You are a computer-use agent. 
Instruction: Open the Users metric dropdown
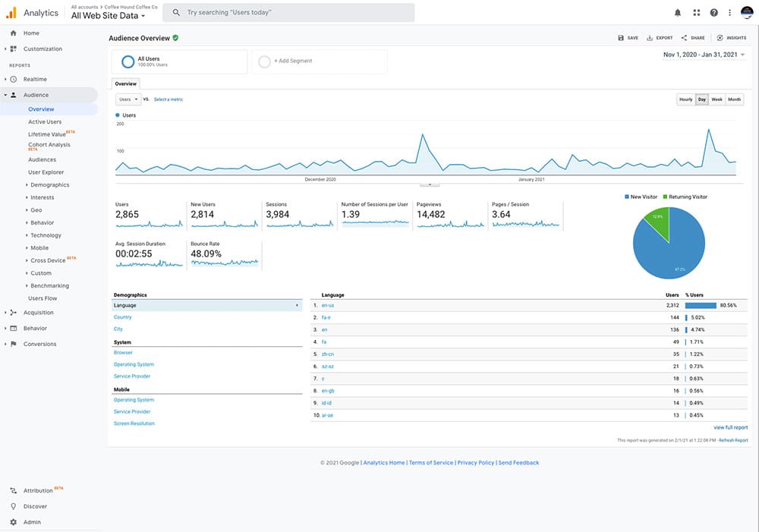click(x=128, y=99)
